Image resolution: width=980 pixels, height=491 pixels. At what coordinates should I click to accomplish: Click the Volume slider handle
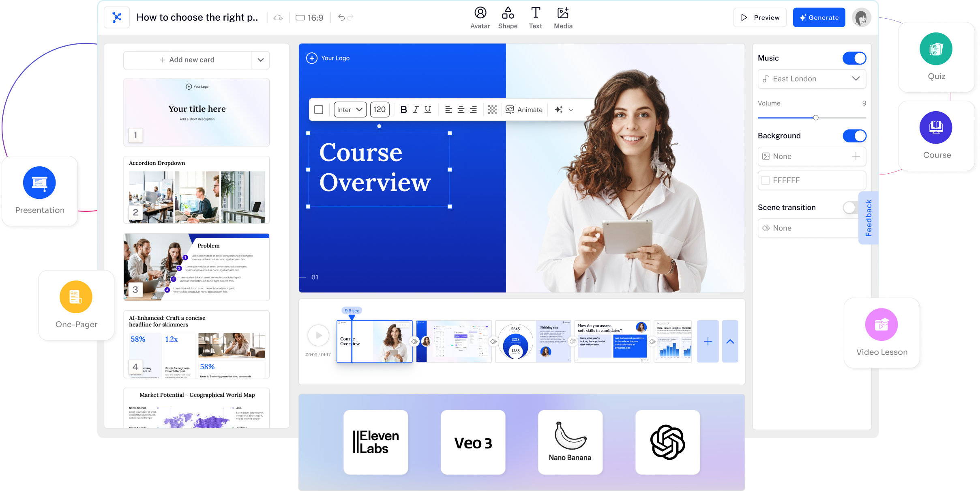click(x=816, y=118)
